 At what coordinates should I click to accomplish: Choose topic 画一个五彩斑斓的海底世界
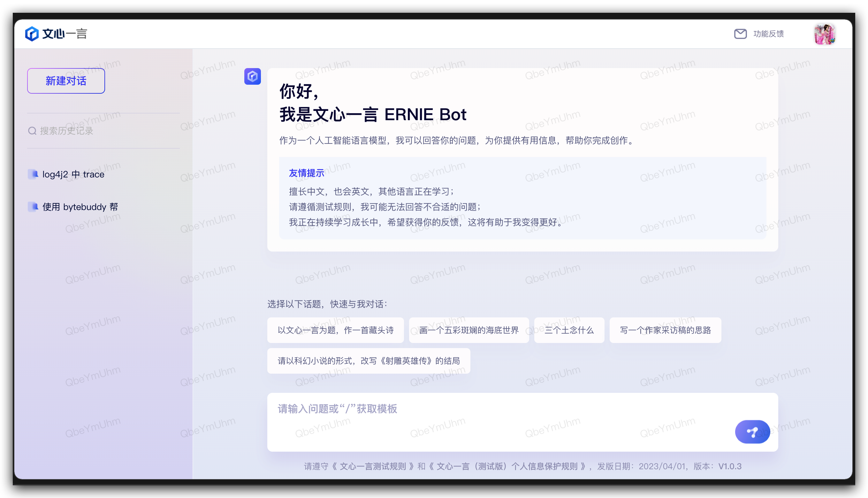[469, 330]
